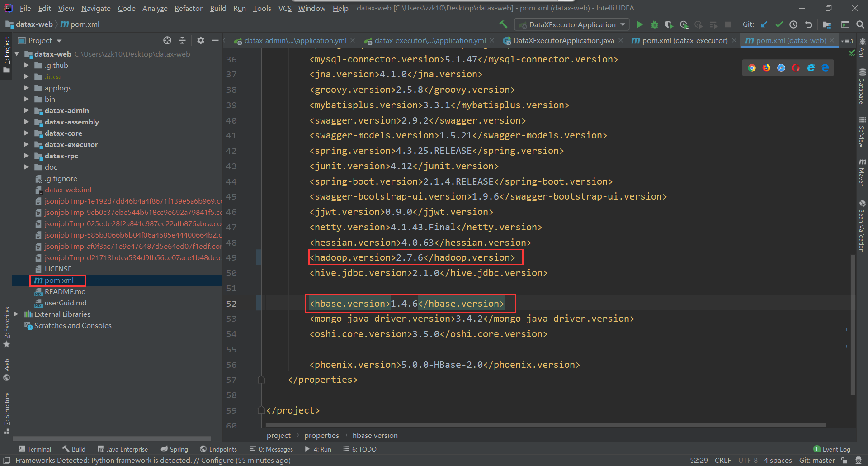The height and width of the screenshot is (466, 868).
Task: Switch to DataXExecutorApplication.java tab
Action: click(563, 41)
